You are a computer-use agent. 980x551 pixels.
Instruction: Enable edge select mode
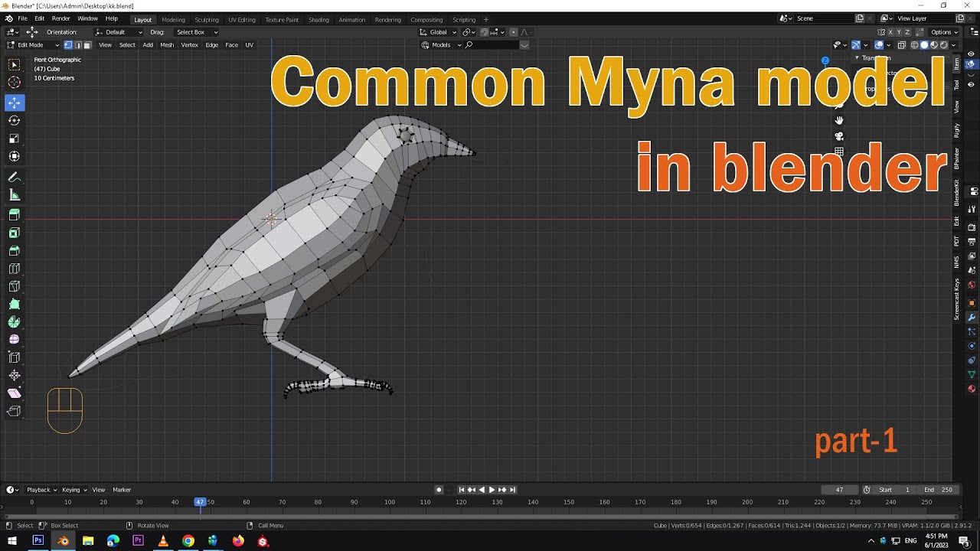pyautogui.click(x=77, y=44)
